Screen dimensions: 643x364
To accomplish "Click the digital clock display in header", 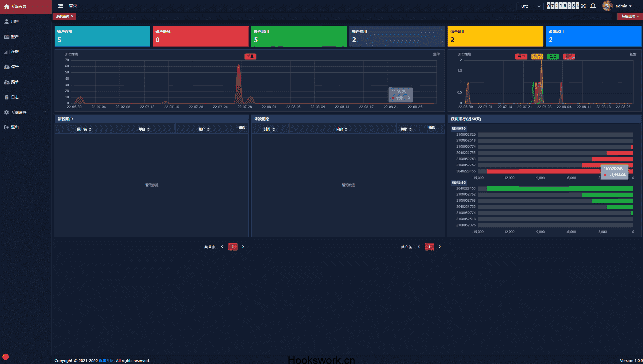I will coord(563,6).
